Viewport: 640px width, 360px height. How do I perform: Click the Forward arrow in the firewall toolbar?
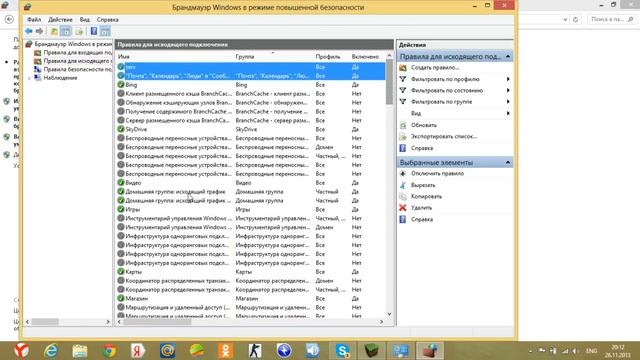(40, 31)
